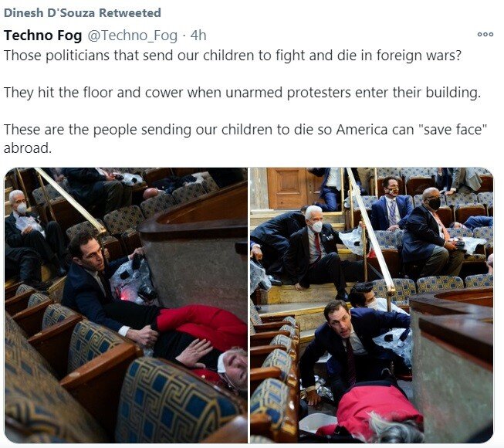Image resolution: width=504 pixels, height=448 pixels.
Task: Click the word 'abroad.' in tweet
Action: pos(28,148)
